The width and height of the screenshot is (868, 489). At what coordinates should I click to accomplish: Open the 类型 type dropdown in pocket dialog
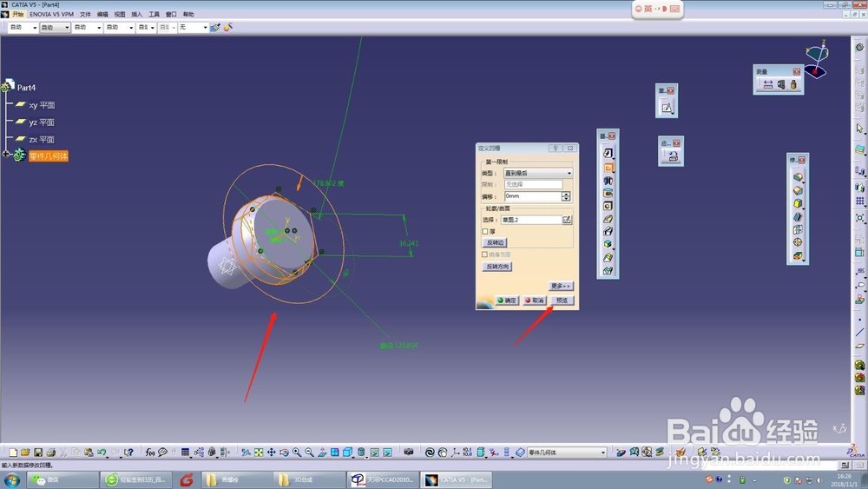point(538,174)
